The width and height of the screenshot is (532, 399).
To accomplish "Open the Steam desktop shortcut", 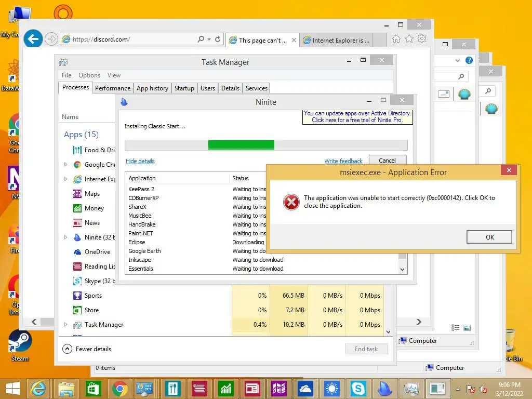I will (20, 345).
